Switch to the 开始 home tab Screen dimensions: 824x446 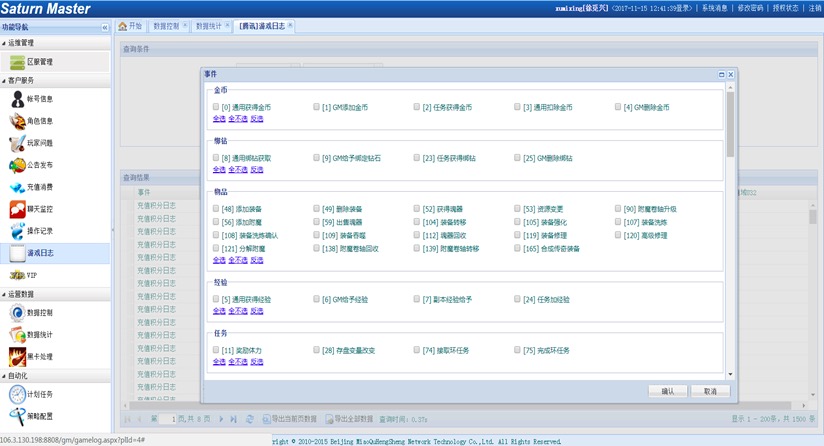coord(131,25)
